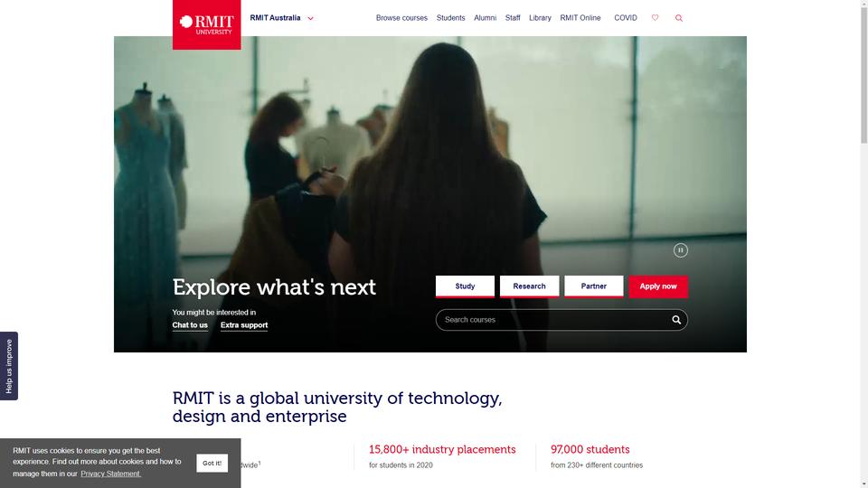This screenshot has height=488, width=868.
Task: Open the COVID information link
Action: (626, 18)
